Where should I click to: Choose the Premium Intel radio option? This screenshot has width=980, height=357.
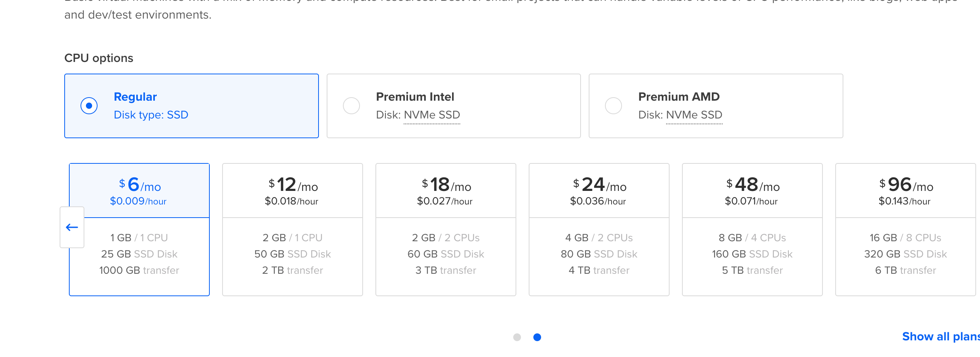351,106
